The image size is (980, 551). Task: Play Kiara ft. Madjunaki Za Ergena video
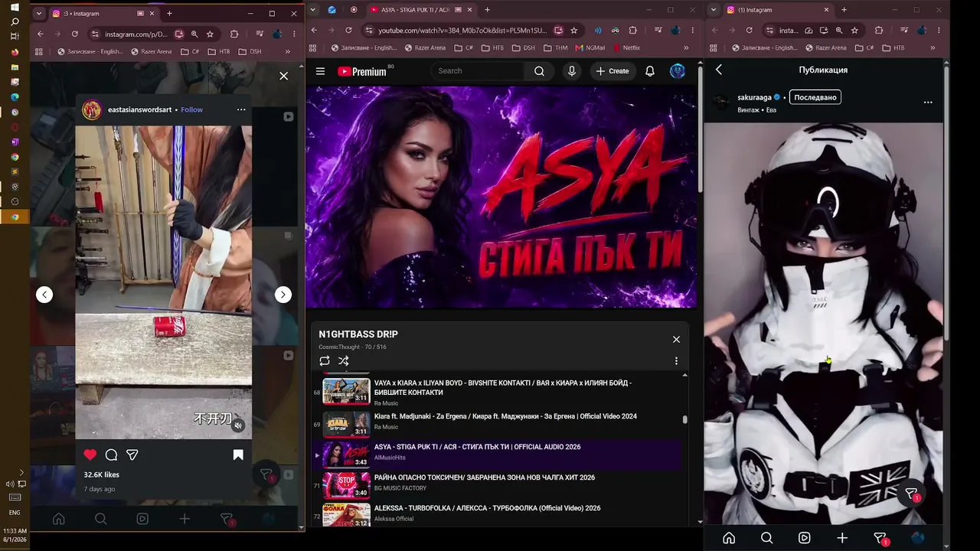click(x=498, y=423)
